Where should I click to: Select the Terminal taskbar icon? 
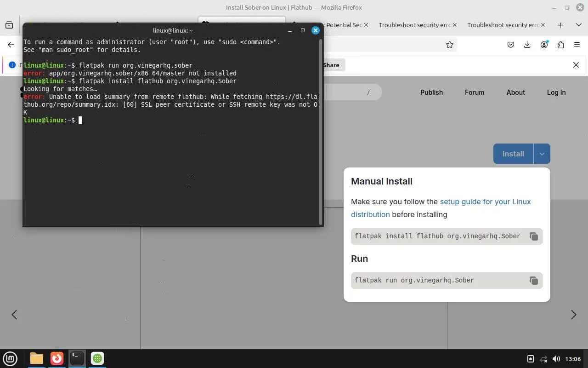pyautogui.click(x=77, y=358)
